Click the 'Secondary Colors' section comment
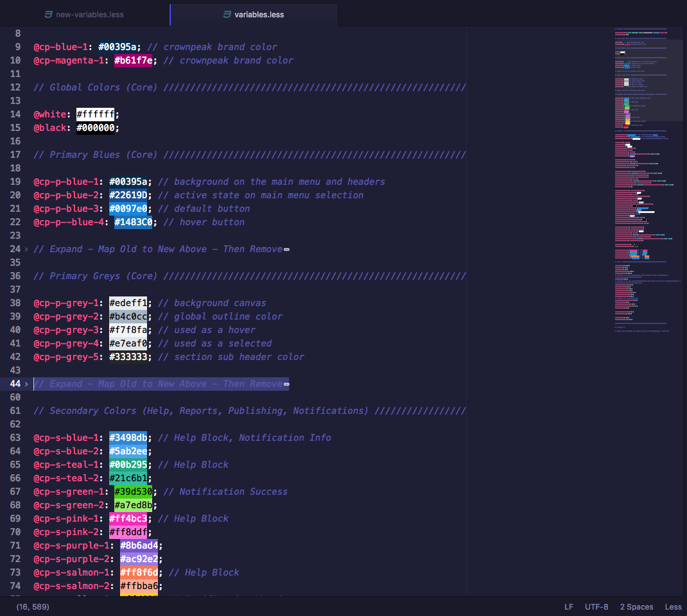The width and height of the screenshot is (687, 616). 250,411
